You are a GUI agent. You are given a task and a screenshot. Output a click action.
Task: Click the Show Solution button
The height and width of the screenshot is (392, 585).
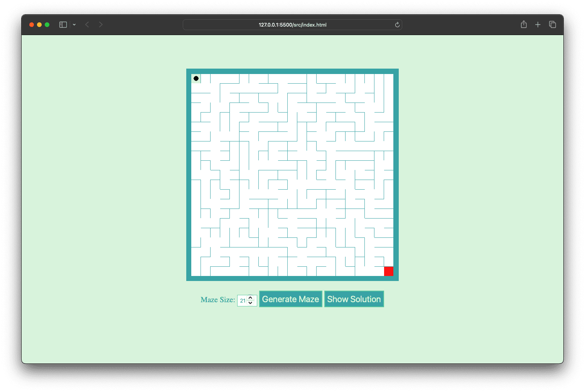(354, 299)
